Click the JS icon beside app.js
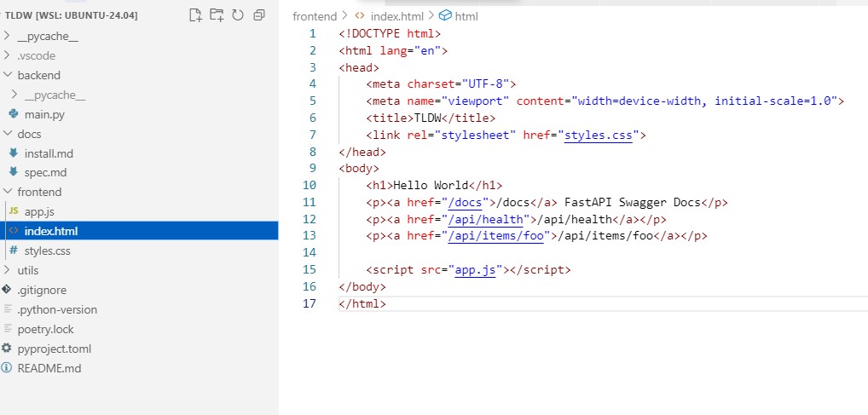The image size is (868, 415). pyautogui.click(x=14, y=211)
